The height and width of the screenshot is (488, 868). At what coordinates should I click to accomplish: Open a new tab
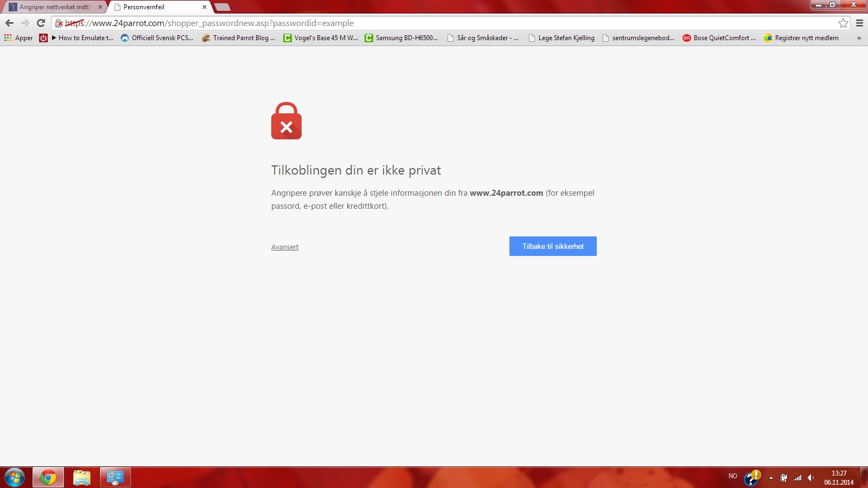[222, 7]
